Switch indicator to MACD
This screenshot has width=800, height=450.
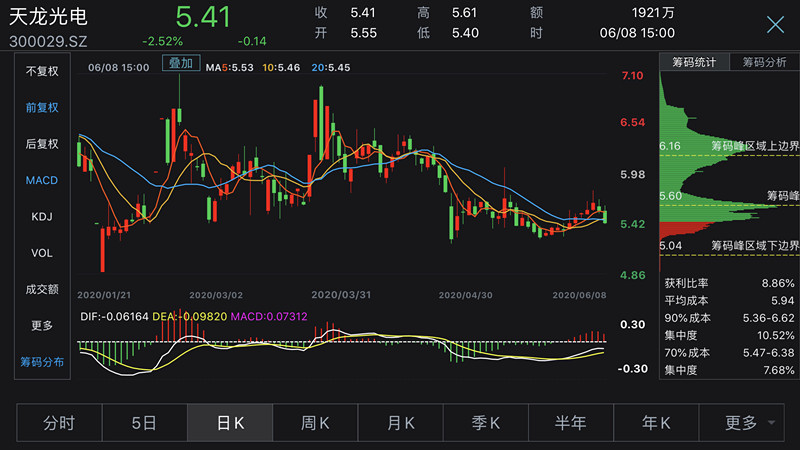[x=42, y=180]
